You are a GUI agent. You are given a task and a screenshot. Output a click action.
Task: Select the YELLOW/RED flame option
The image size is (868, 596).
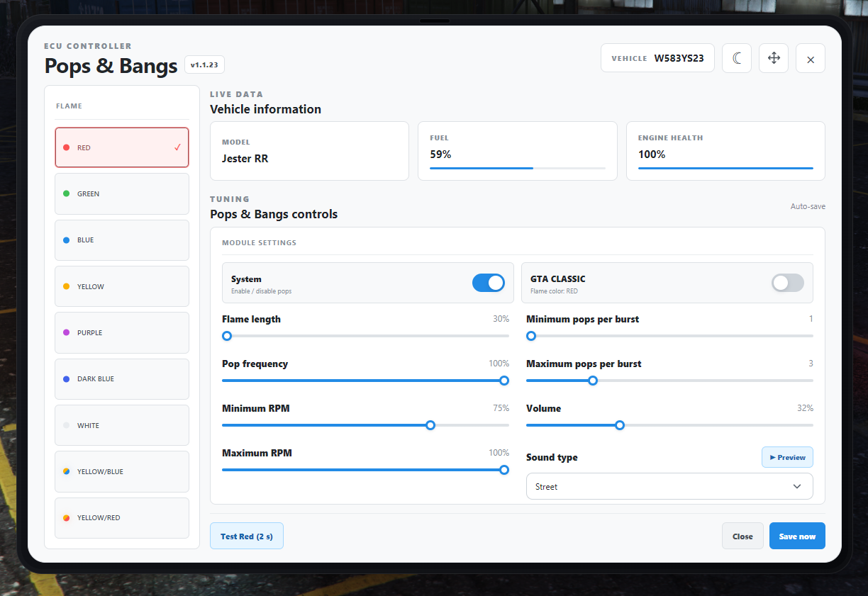click(x=122, y=518)
